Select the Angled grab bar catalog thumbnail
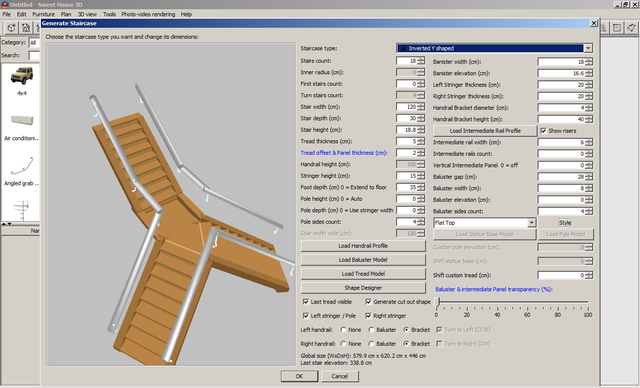Image resolution: width=640 pixels, height=388 pixels. click(x=22, y=166)
